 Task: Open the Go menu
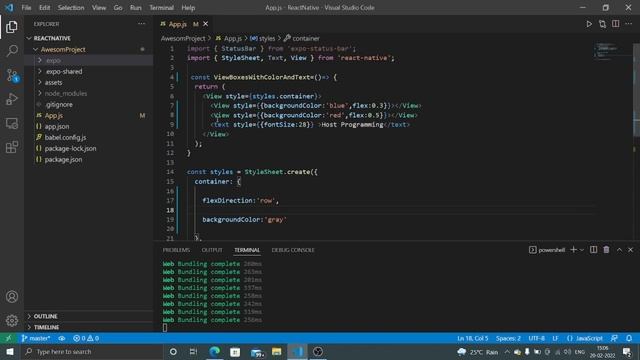pyautogui.click(x=118, y=8)
